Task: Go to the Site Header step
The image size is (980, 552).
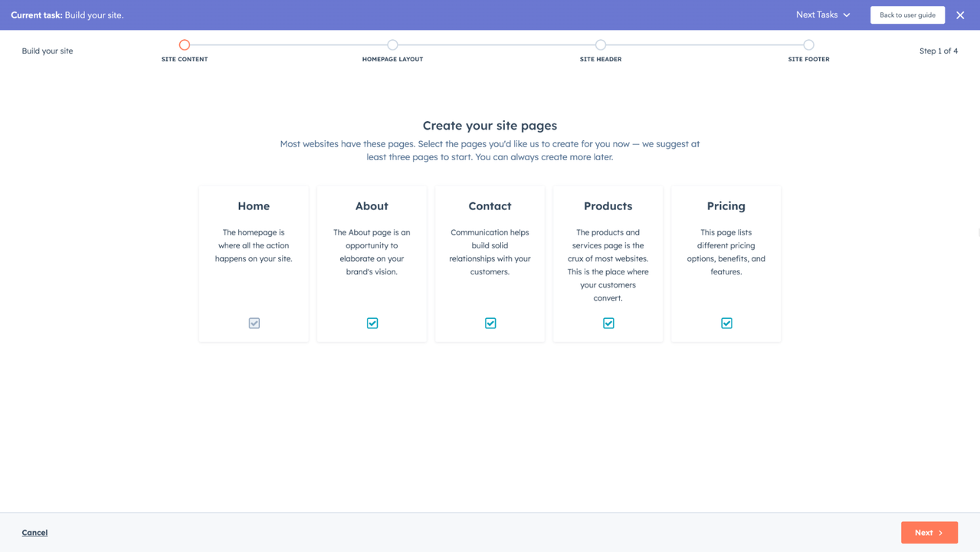Action: 601,45
